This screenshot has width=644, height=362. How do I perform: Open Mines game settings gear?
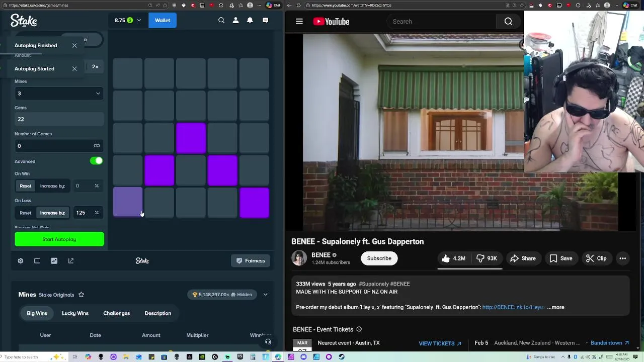click(21, 261)
